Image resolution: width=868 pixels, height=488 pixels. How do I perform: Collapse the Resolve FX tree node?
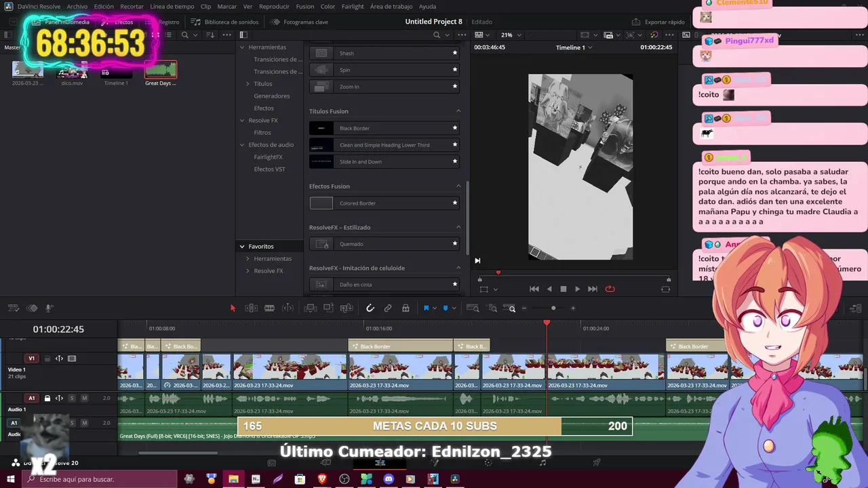click(242, 121)
